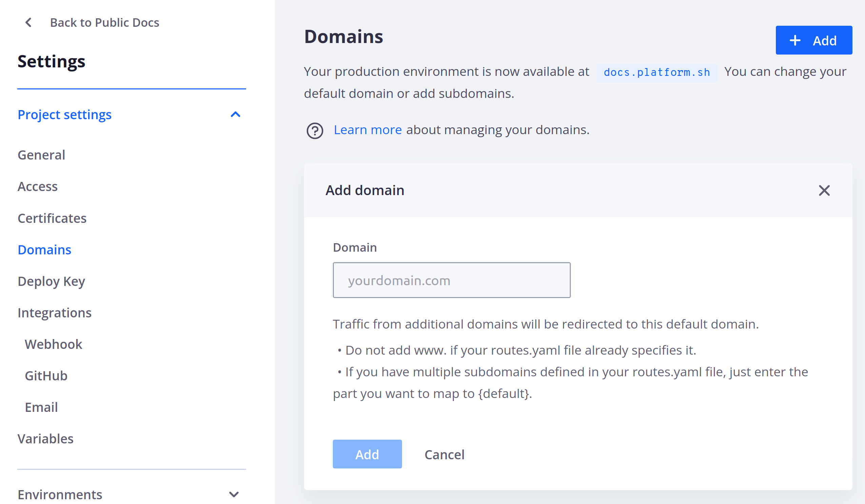Screen dimensions: 865x504
Task: Click the Add button to submit domain
Action: coord(367,454)
